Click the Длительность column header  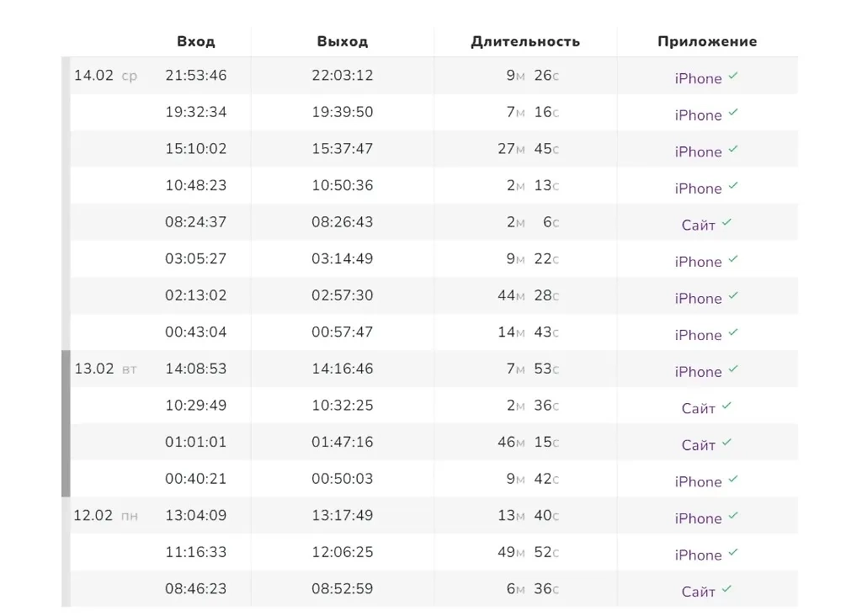tap(525, 41)
